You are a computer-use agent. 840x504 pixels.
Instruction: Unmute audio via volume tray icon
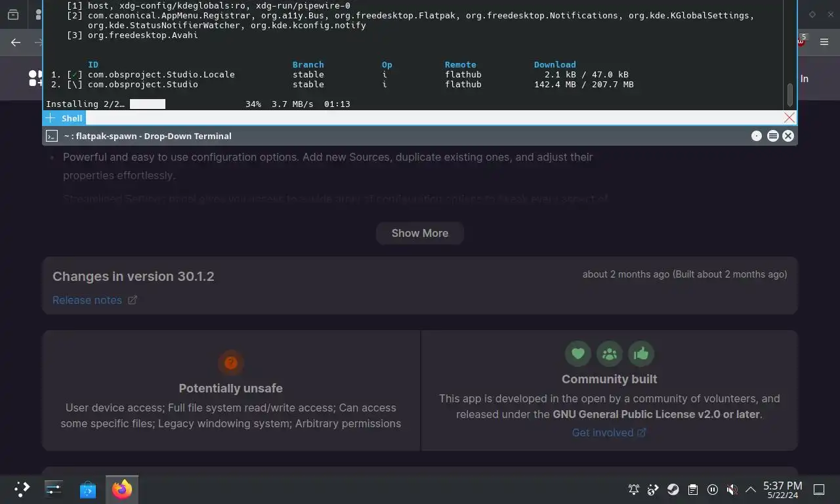coord(732,490)
